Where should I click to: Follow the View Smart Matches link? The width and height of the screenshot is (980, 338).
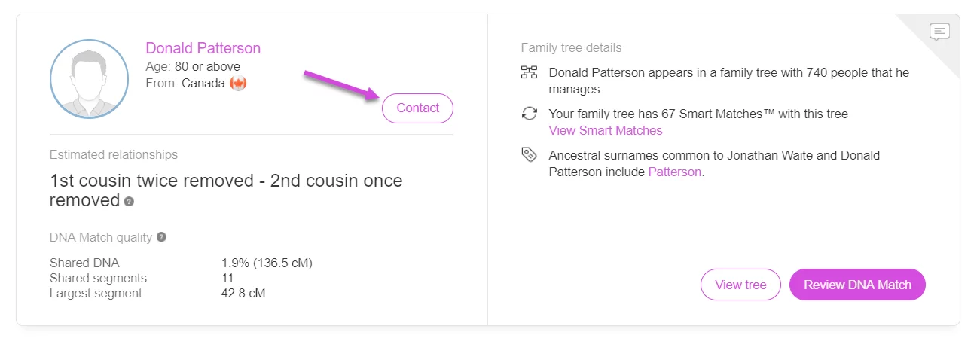point(606,131)
